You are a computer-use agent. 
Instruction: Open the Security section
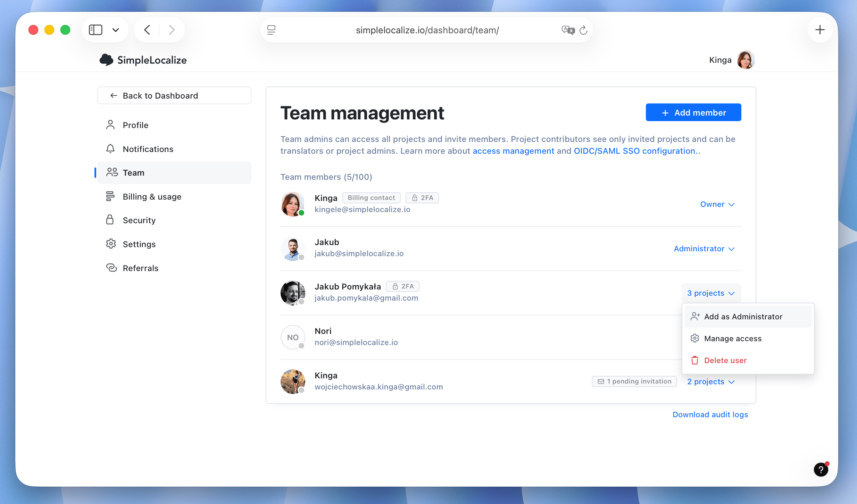click(174, 220)
